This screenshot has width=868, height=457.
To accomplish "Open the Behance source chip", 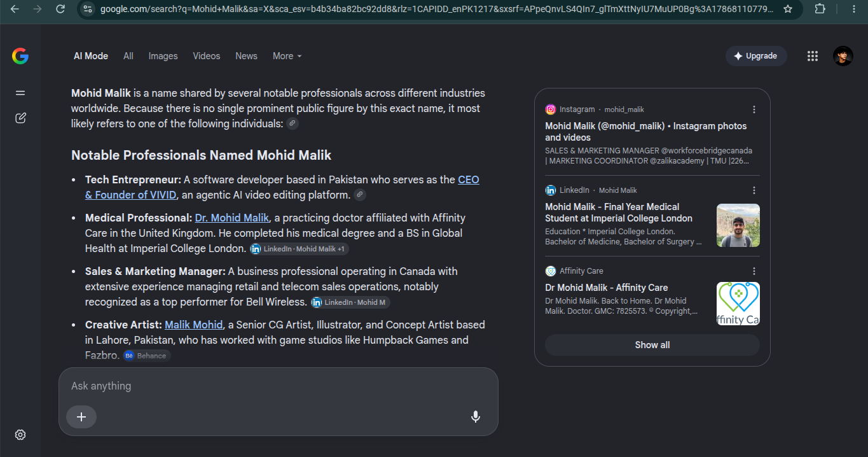I will click(147, 356).
